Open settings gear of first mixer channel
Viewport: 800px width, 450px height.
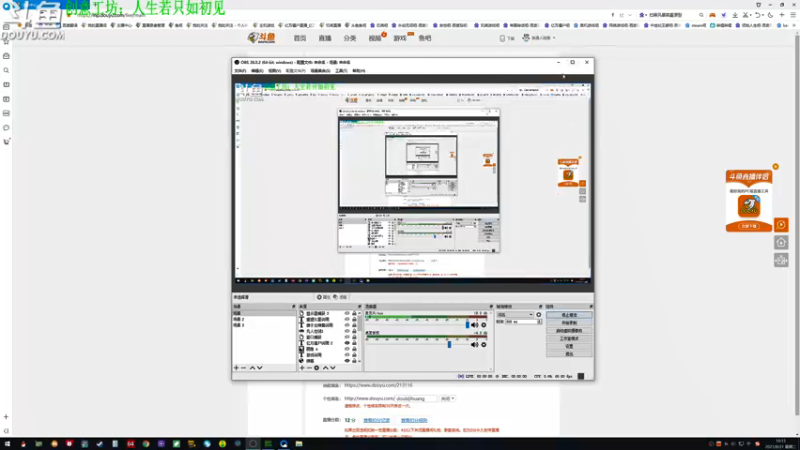(484, 325)
